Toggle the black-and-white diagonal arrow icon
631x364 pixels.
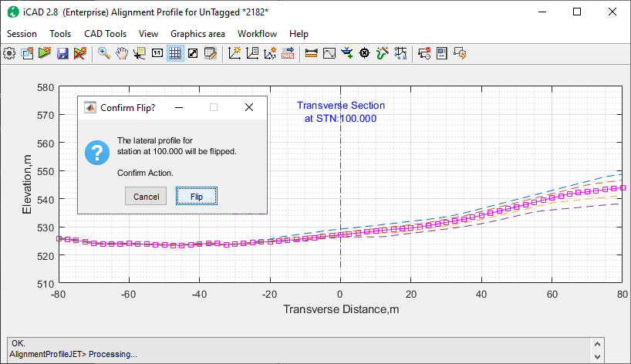[x=193, y=53]
